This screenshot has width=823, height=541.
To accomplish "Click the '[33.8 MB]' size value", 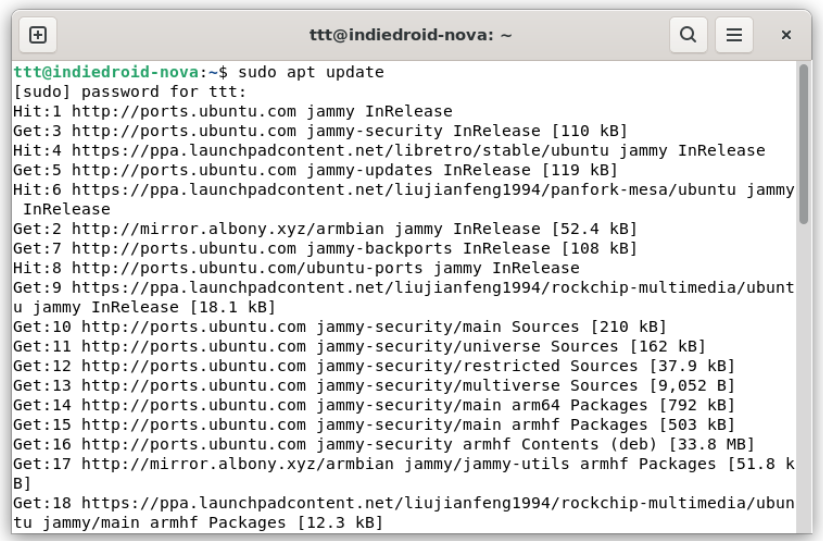I will point(711,444).
